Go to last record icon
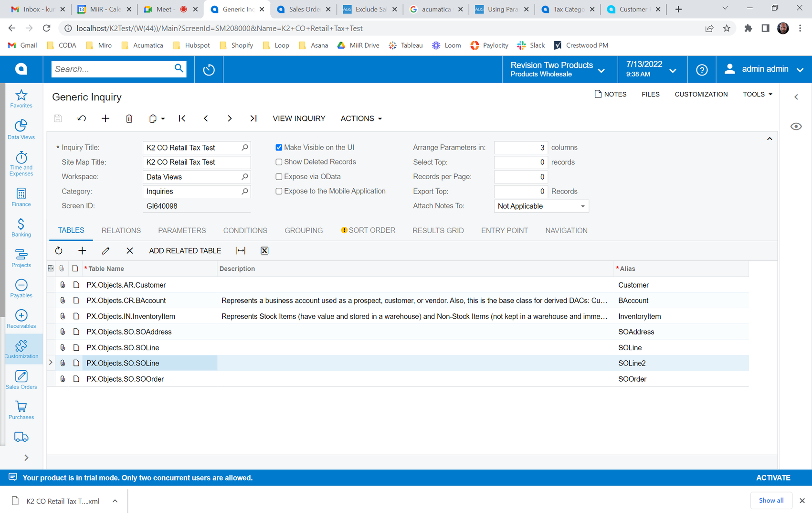Screen dimensions: 812x516 tap(253, 118)
